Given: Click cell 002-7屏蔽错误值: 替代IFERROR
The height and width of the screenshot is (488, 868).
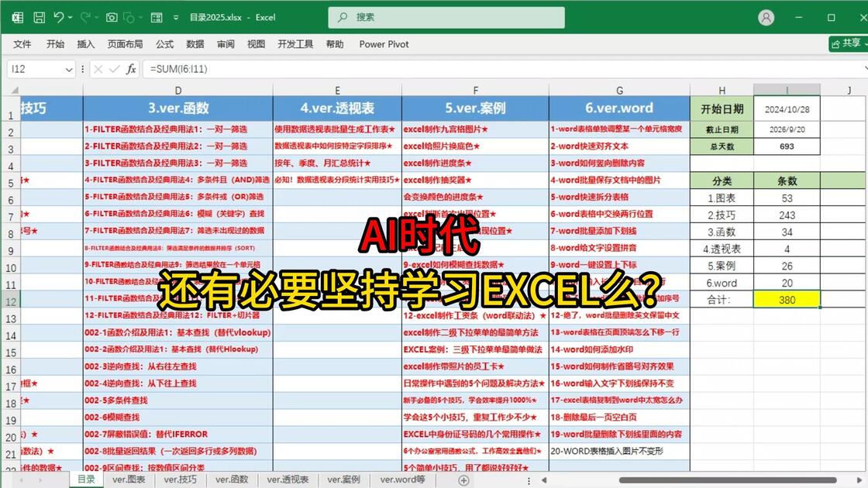Looking at the screenshot, I should (x=177, y=435).
